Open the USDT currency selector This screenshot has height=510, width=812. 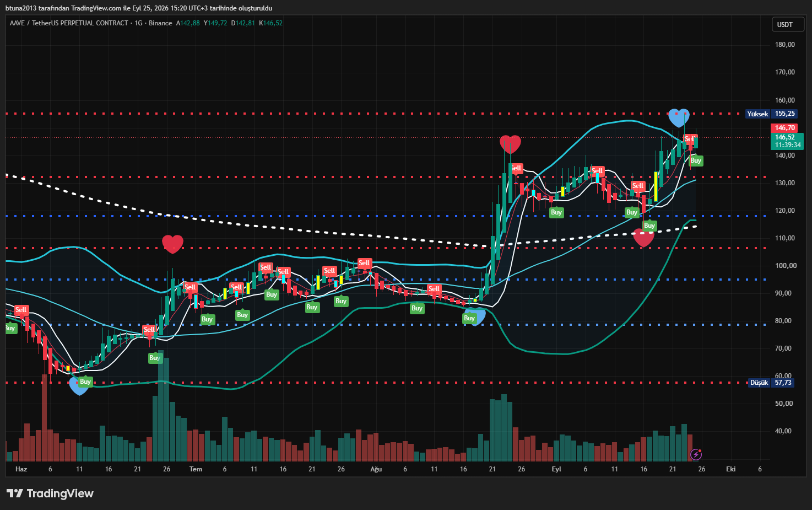[788, 24]
